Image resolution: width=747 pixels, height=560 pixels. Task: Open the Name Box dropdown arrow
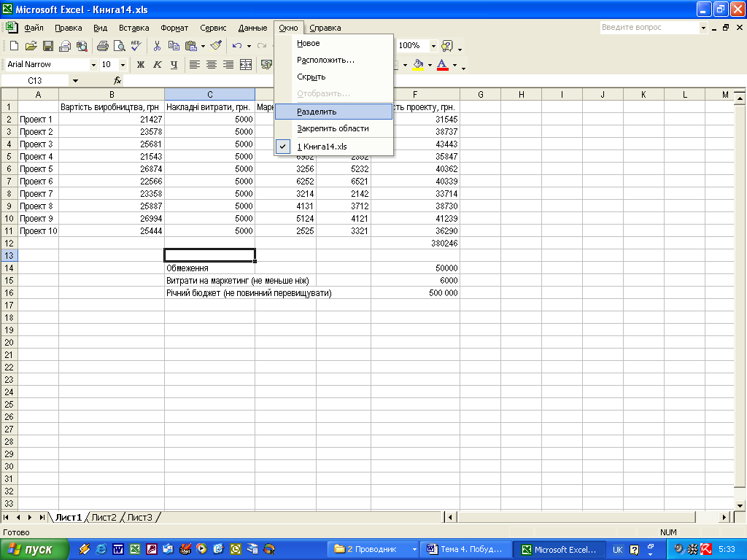[75, 80]
